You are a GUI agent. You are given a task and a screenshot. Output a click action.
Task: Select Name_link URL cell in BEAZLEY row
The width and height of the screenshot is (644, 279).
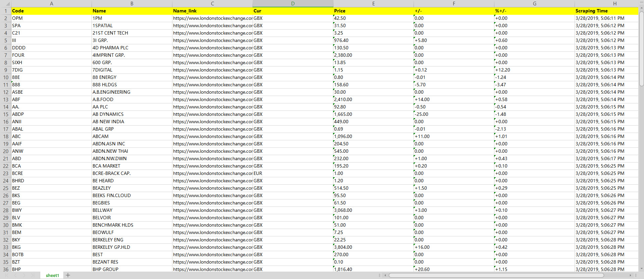(212, 188)
